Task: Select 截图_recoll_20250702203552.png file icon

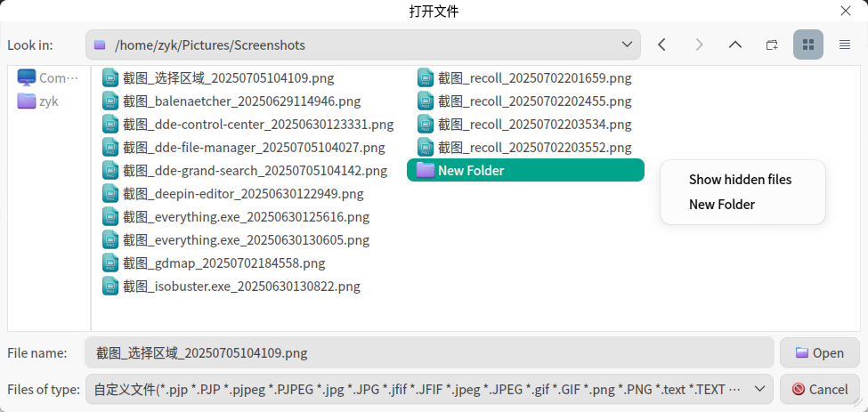Action: tap(426, 148)
